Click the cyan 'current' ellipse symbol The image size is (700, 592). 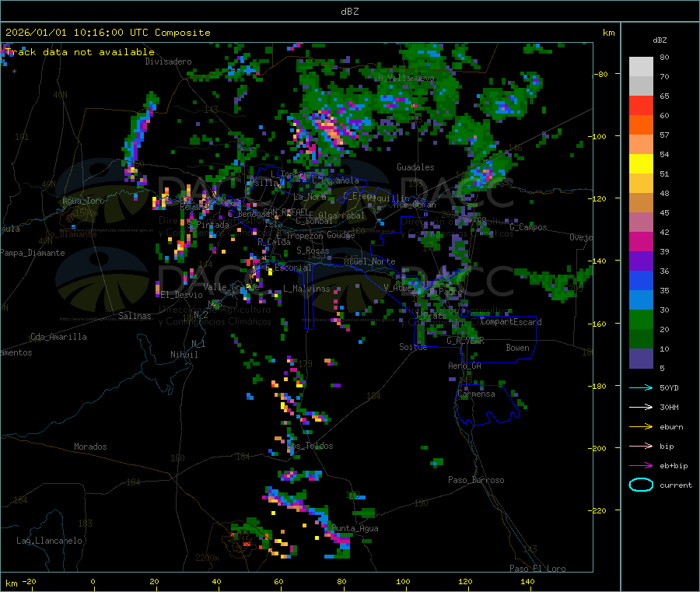point(641,485)
